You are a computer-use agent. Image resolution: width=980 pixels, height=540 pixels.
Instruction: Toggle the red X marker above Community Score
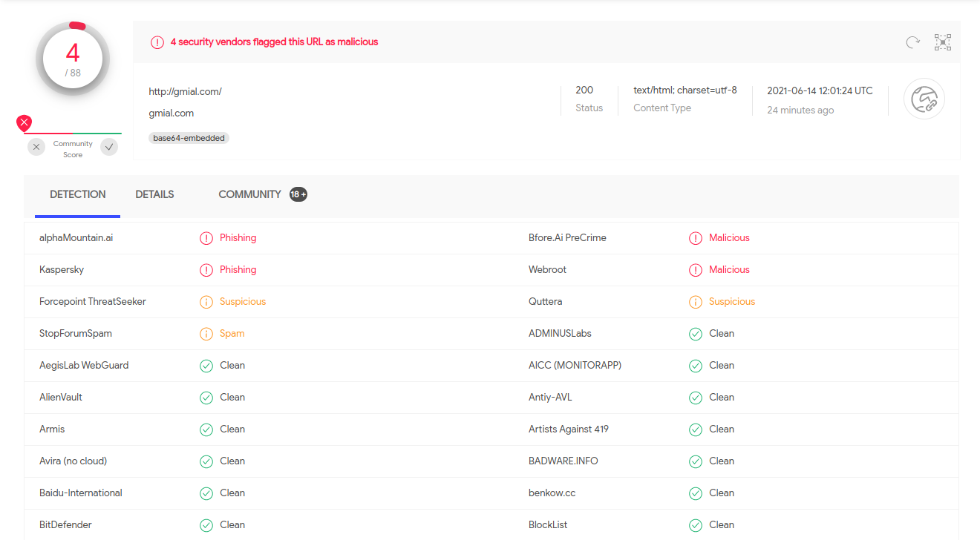[x=24, y=122]
